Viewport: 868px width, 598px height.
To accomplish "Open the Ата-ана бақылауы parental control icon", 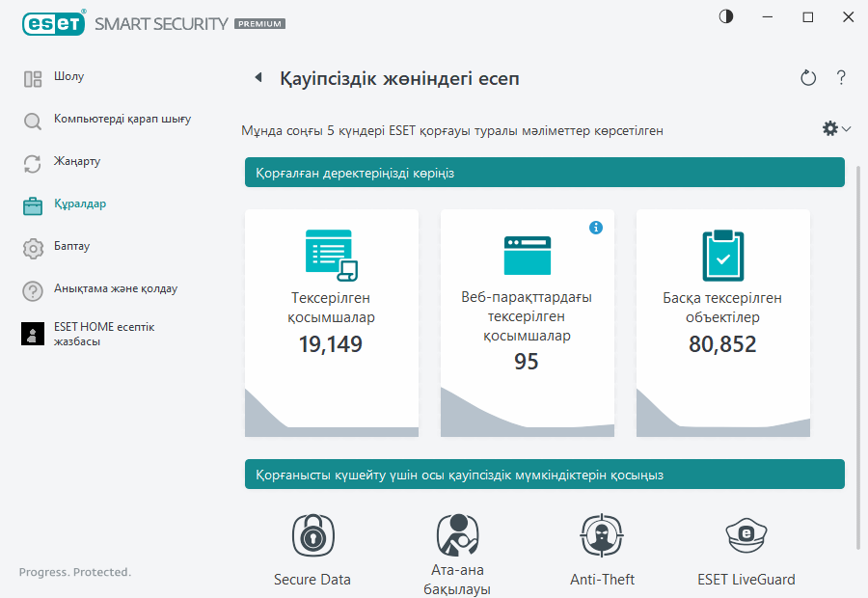I will [x=456, y=534].
